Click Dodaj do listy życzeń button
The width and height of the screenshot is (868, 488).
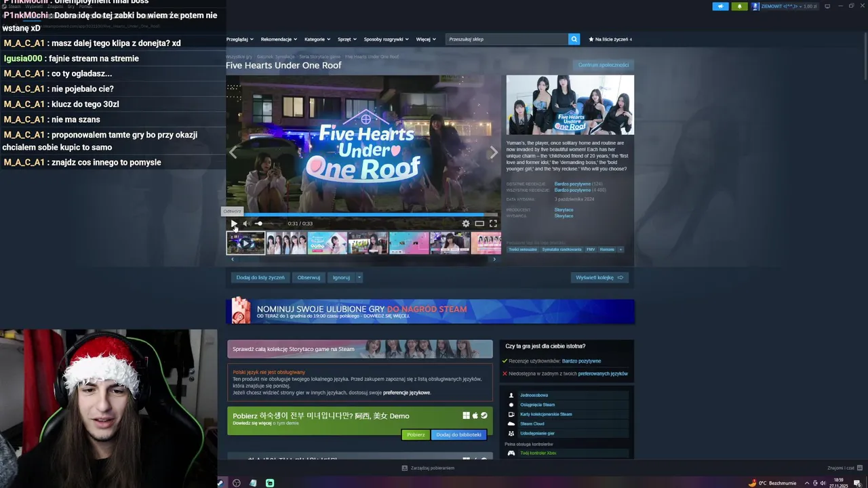coord(260,277)
